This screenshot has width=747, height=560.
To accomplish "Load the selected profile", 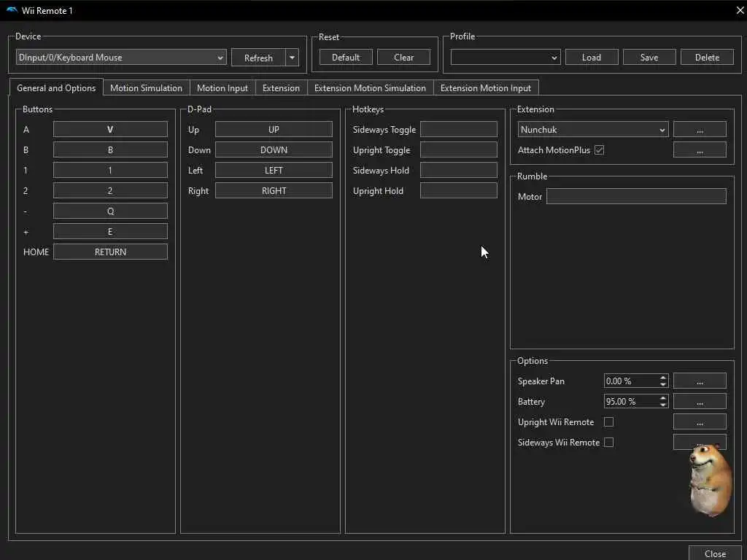I will (591, 57).
